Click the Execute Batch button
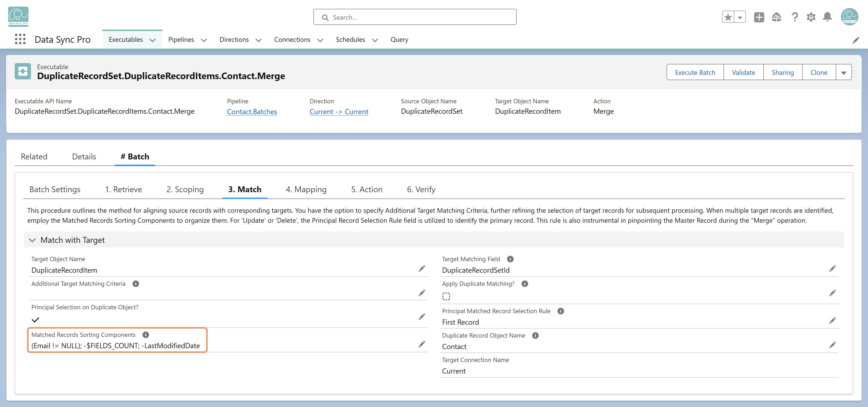This screenshot has height=407, width=868. 695,72
